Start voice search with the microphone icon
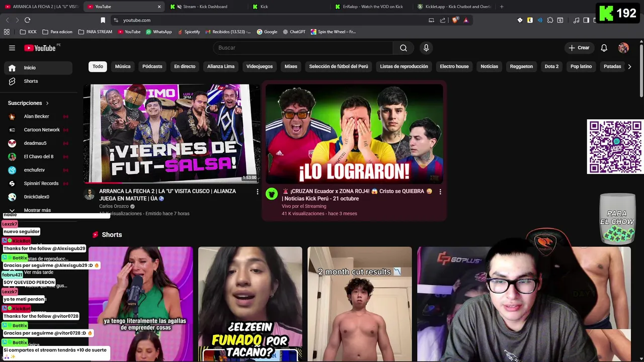 click(x=426, y=48)
